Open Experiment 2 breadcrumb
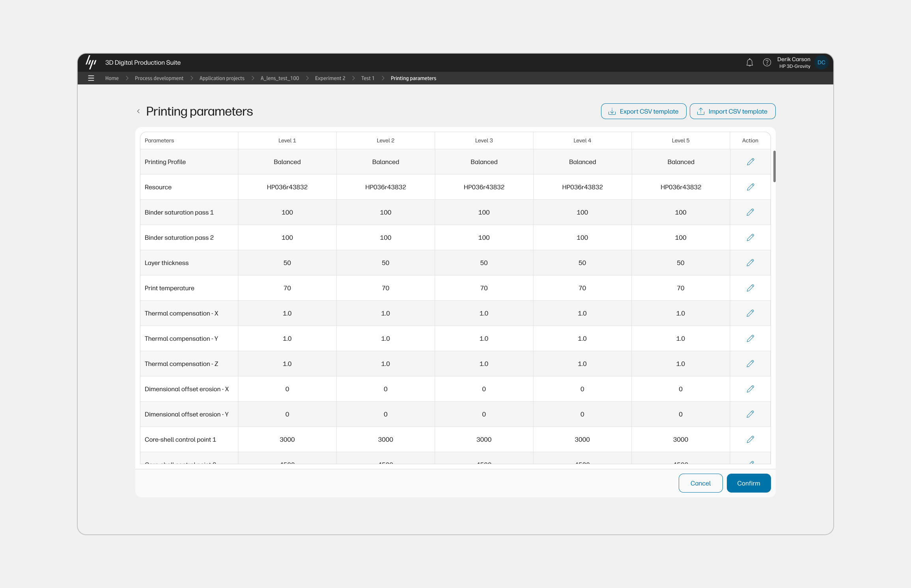Image resolution: width=911 pixels, height=588 pixels. [x=330, y=78]
